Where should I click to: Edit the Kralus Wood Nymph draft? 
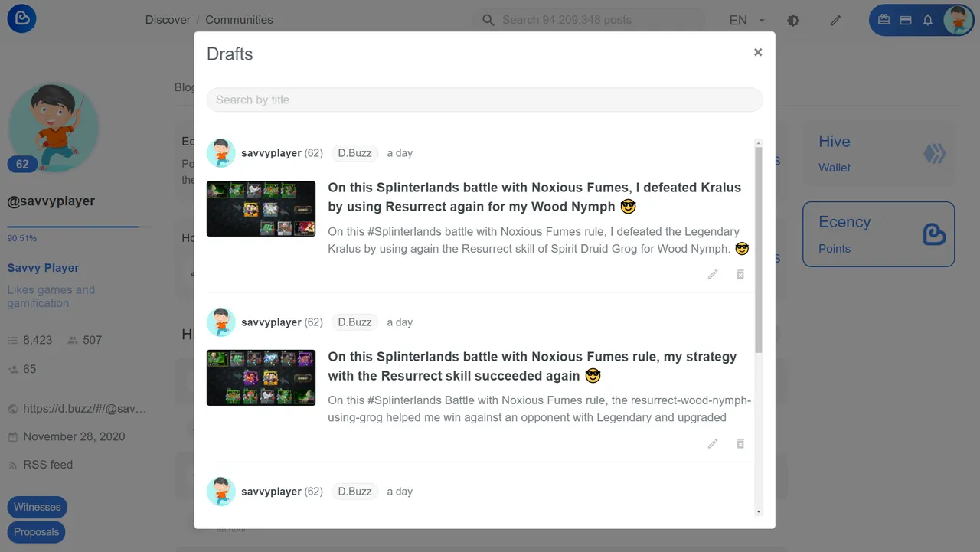(x=713, y=274)
